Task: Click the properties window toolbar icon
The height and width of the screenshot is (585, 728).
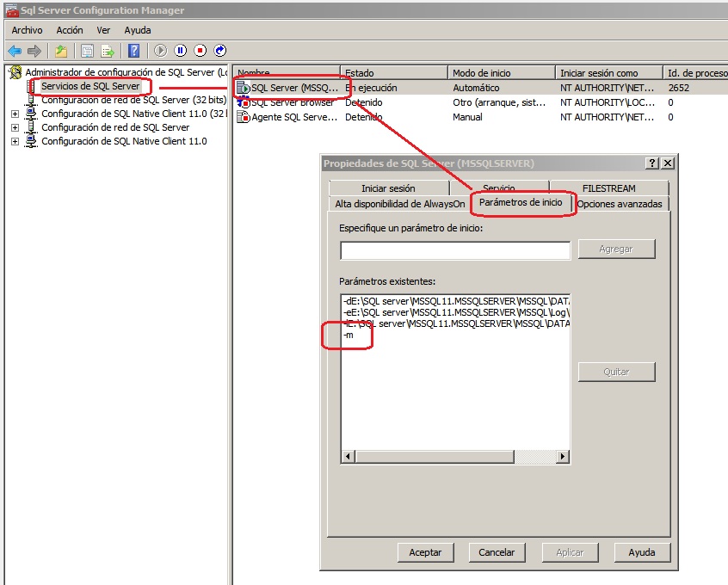Action: click(x=88, y=50)
